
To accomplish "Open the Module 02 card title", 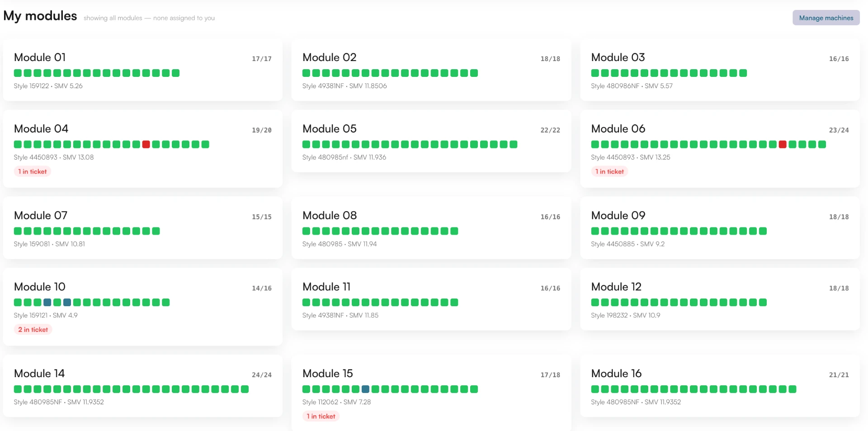I will coord(329,57).
